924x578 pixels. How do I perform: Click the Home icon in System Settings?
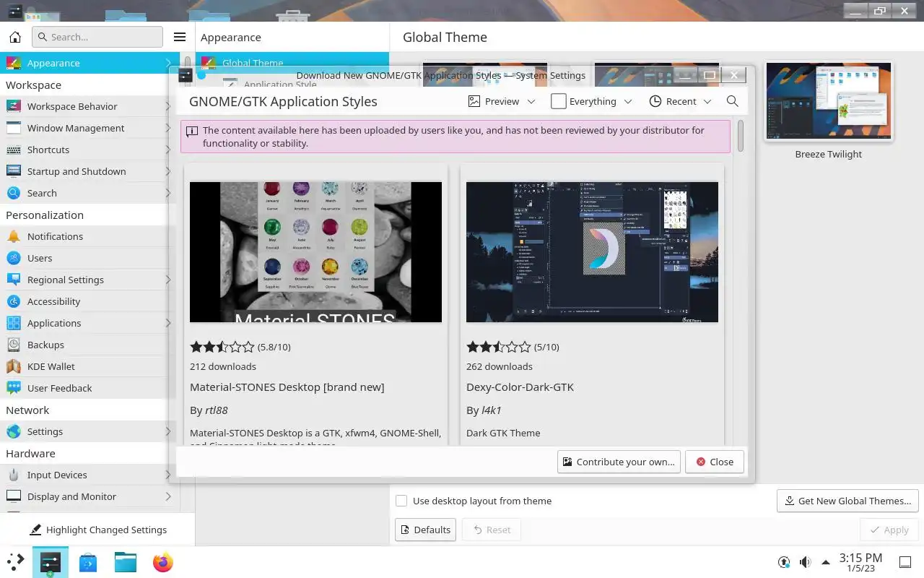15,37
